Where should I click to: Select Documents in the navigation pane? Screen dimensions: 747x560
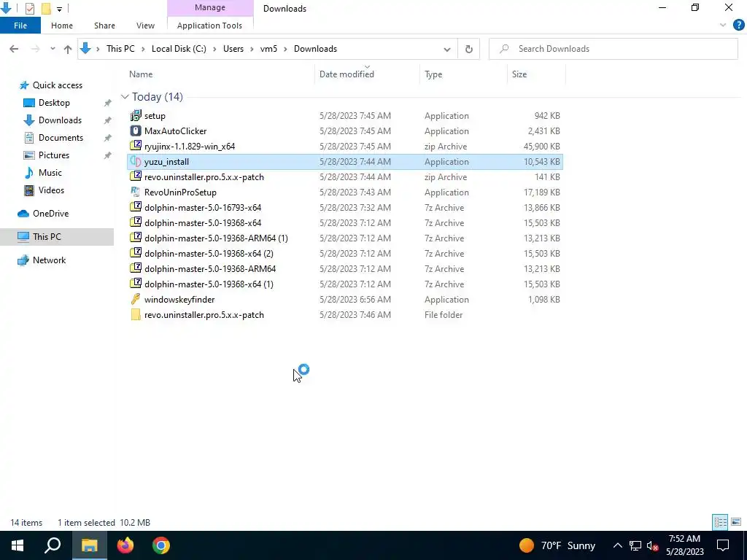point(61,138)
